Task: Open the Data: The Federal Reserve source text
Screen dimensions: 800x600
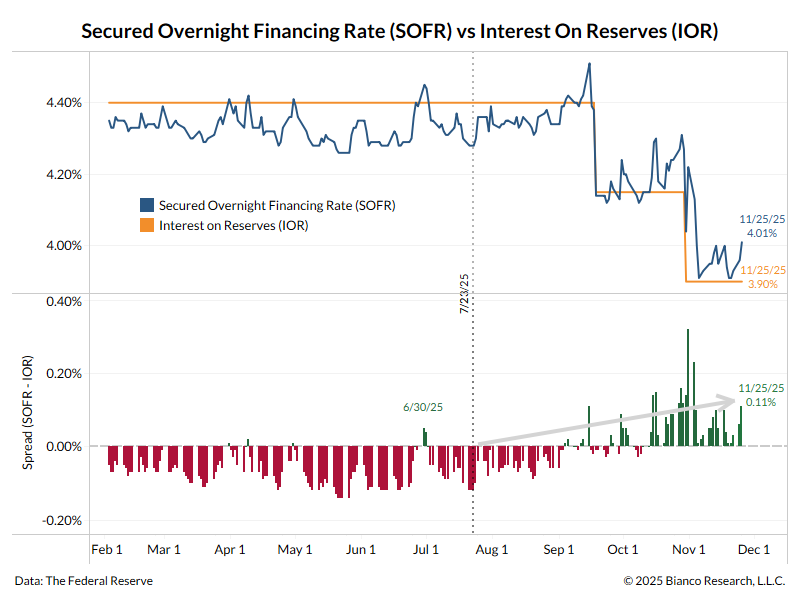Action: [84, 580]
